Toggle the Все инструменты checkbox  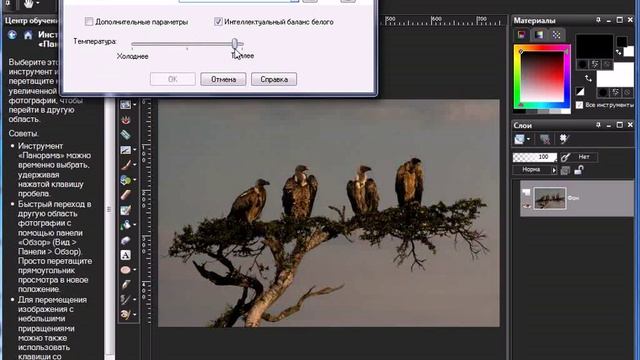[x=579, y=105]
